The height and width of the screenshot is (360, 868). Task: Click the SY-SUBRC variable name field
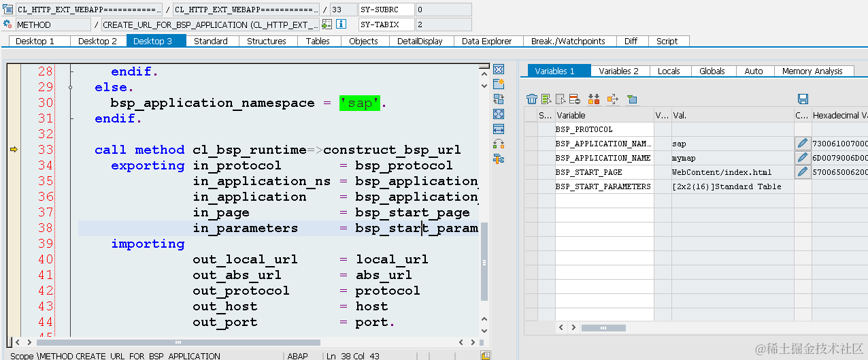click(x=386, y=10)
